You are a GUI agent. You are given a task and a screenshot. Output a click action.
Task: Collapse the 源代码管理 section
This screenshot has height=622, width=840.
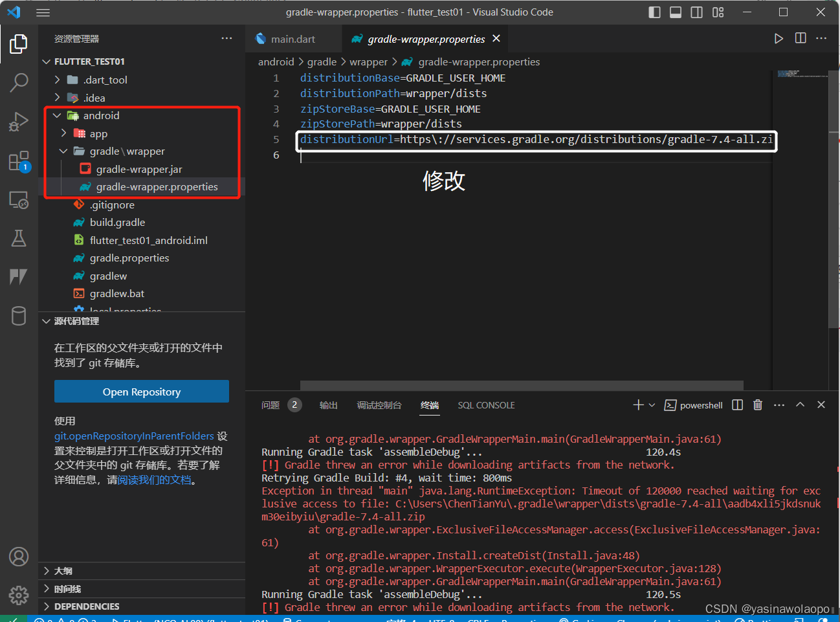pos(47,321)
